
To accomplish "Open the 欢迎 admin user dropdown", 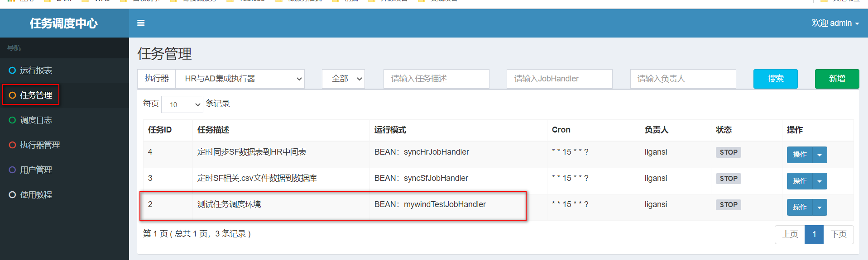I will pyautogui.click(x=835, y=23).
